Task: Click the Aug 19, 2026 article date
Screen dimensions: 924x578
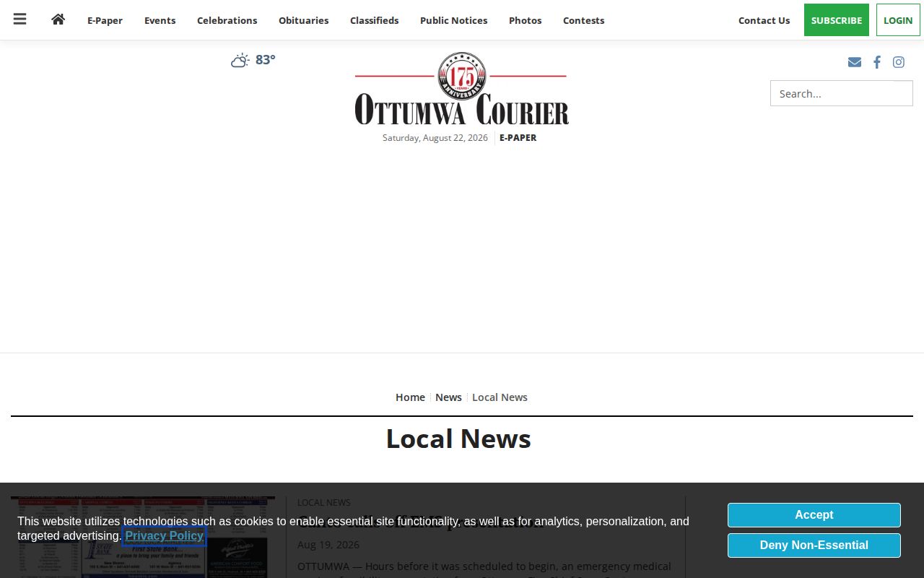Action: click(x=328, y=545)
